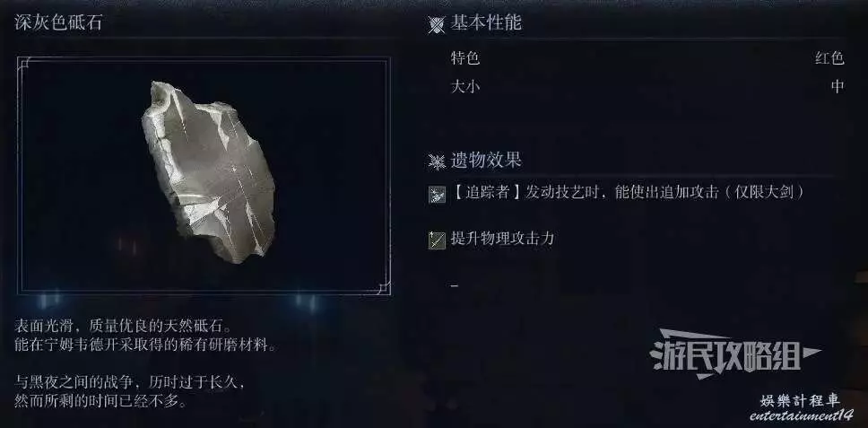The width and height of the screenshot is (868, 428).
Task: Click the entertainment14 watermark text
Action: coord(801,415)
